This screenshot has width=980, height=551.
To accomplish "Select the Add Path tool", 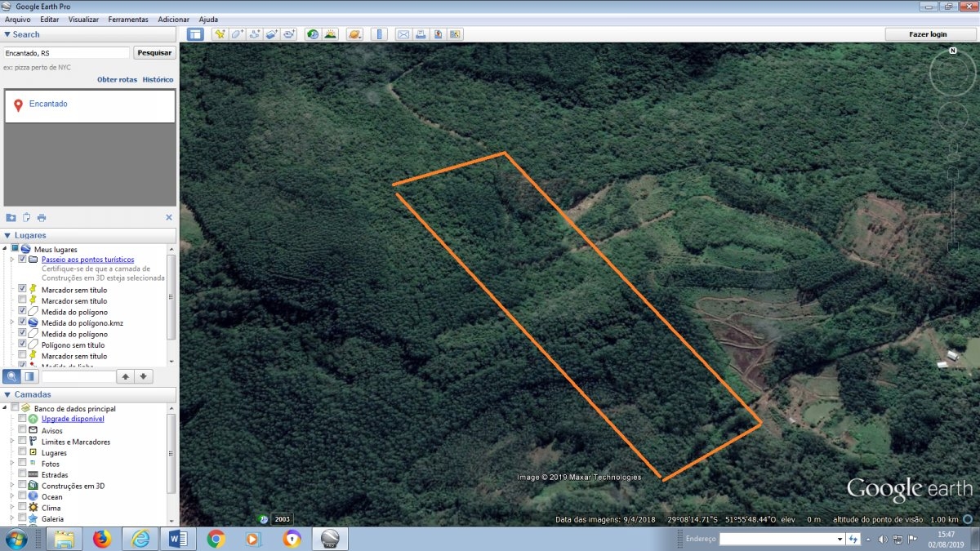I will [254, 34].
